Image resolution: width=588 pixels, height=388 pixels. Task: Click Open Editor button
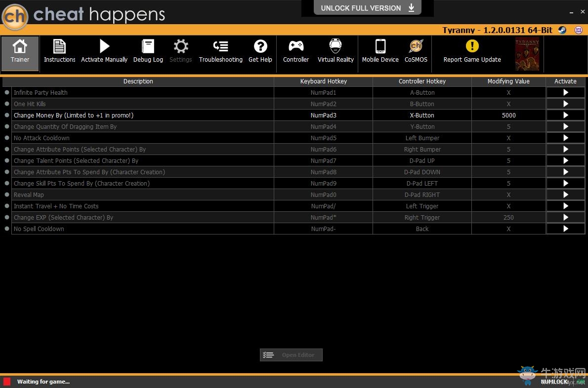click(291, 355)
